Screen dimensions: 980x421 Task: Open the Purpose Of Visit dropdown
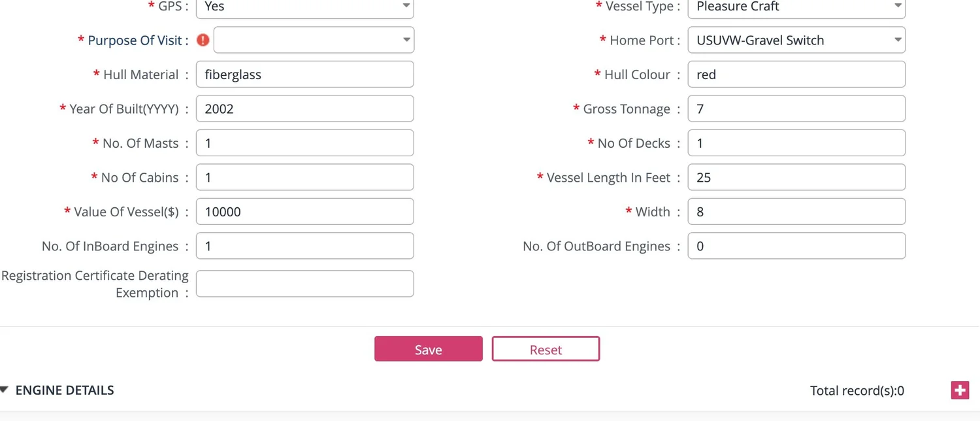(314, 40)
